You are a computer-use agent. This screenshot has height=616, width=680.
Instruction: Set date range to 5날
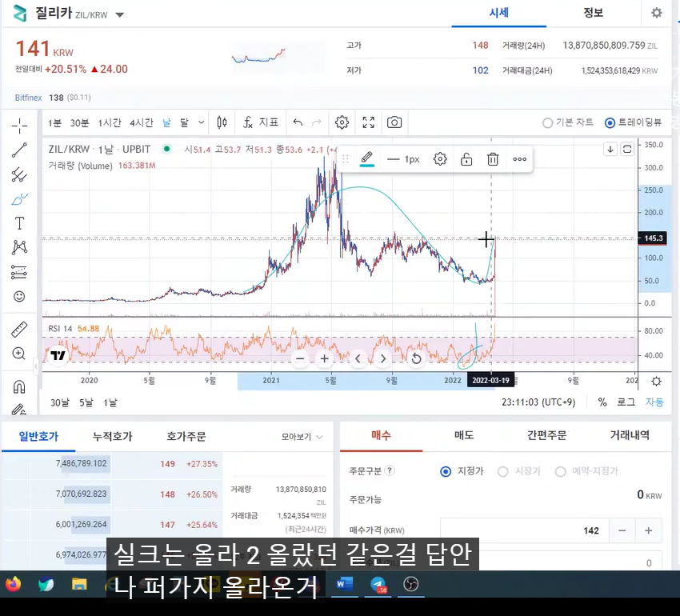tap(86, 402)
